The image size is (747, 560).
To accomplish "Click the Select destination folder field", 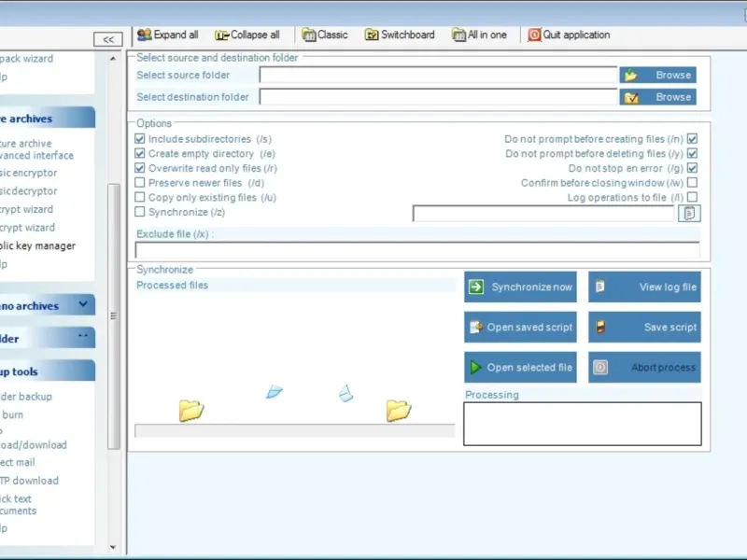I will 438,97.
